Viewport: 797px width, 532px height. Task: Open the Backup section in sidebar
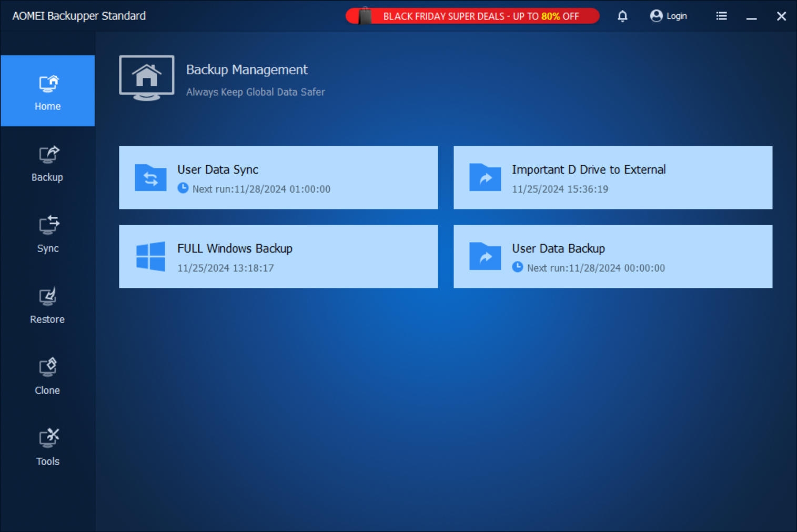click(47, 164)
